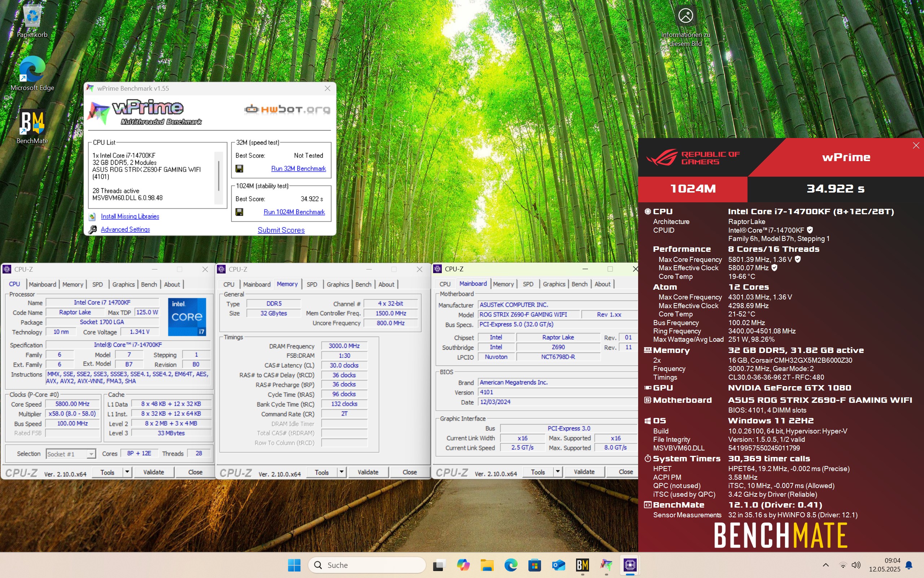Screen dimensions: 924x578
Task: Open Tools dropdown arrow in Memory window
Action: [342, 472]
